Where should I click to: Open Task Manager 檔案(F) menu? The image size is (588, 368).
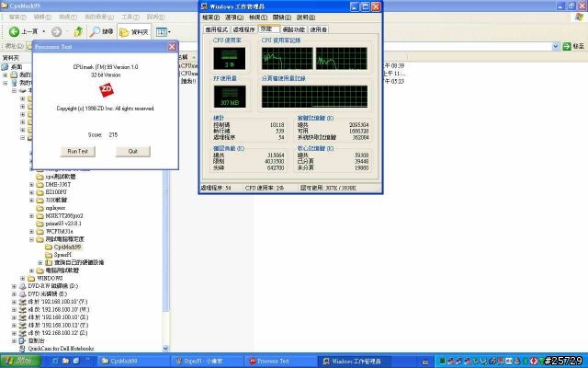pyautogui.click(x=210, y=17)
